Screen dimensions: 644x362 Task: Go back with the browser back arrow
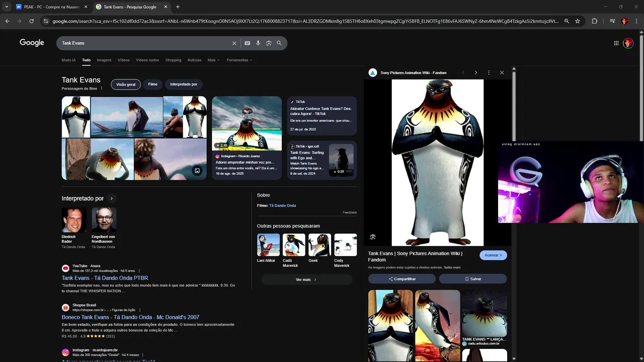(7, 21)
